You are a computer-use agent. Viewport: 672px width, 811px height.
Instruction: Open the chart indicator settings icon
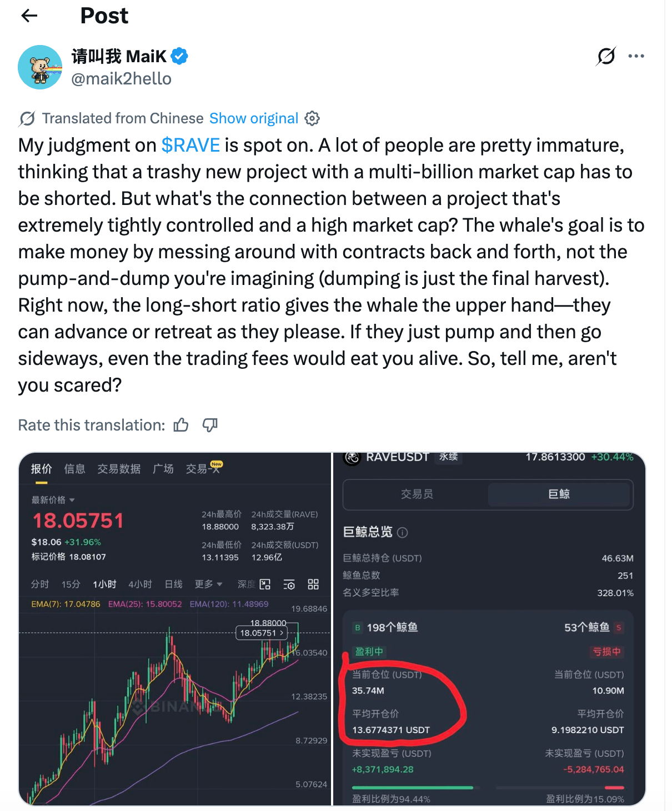point(289,584)
